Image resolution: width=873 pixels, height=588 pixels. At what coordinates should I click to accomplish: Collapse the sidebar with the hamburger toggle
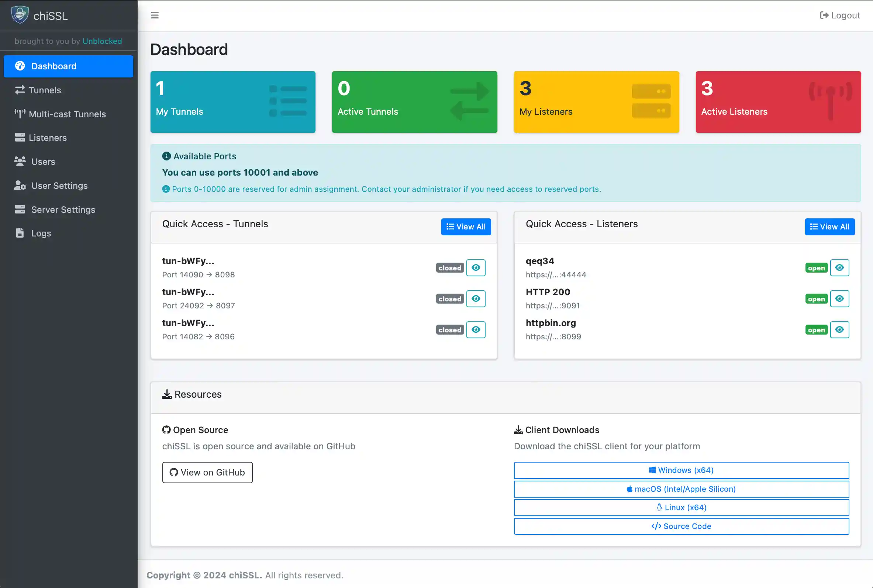[x=155, y=15]
